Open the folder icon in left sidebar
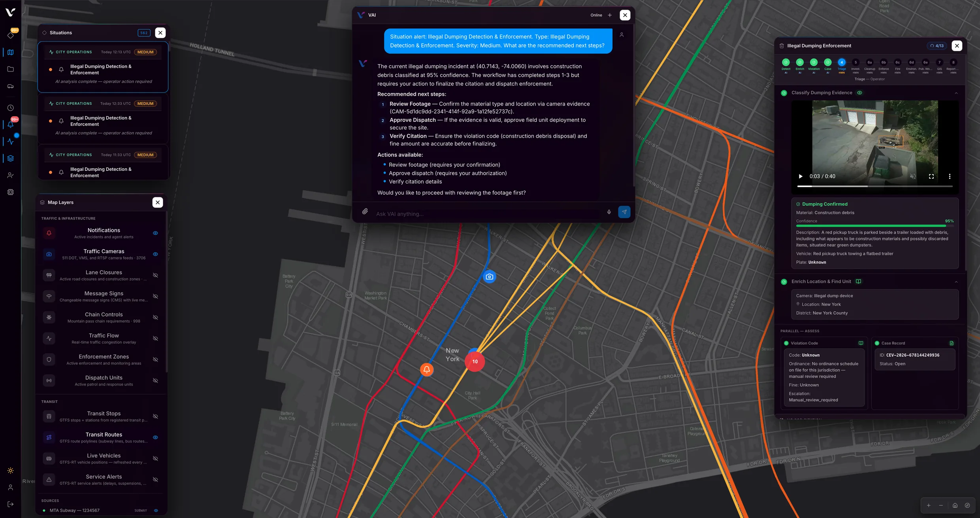 click(x=11, y=69)
